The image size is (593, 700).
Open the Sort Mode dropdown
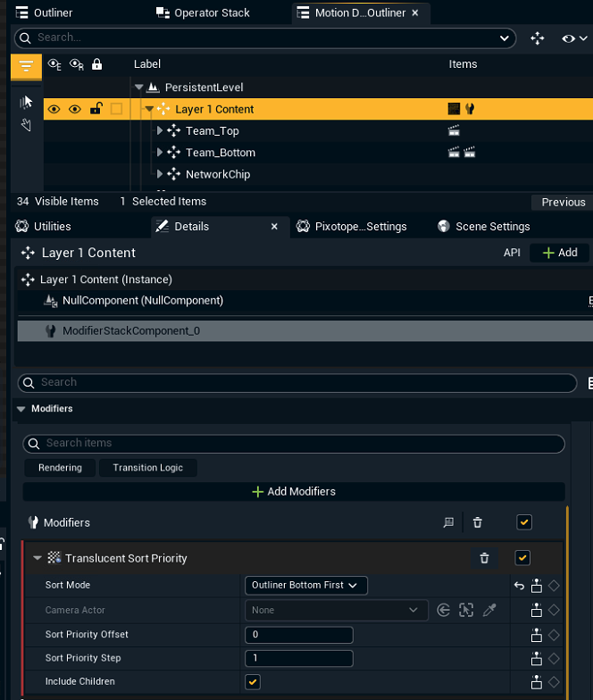coord(305,586)
